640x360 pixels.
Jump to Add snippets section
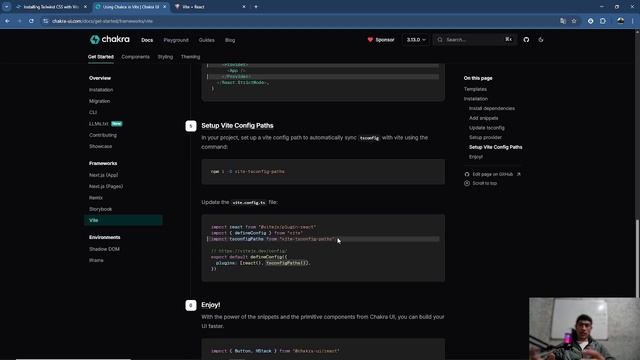click(484, 118)
